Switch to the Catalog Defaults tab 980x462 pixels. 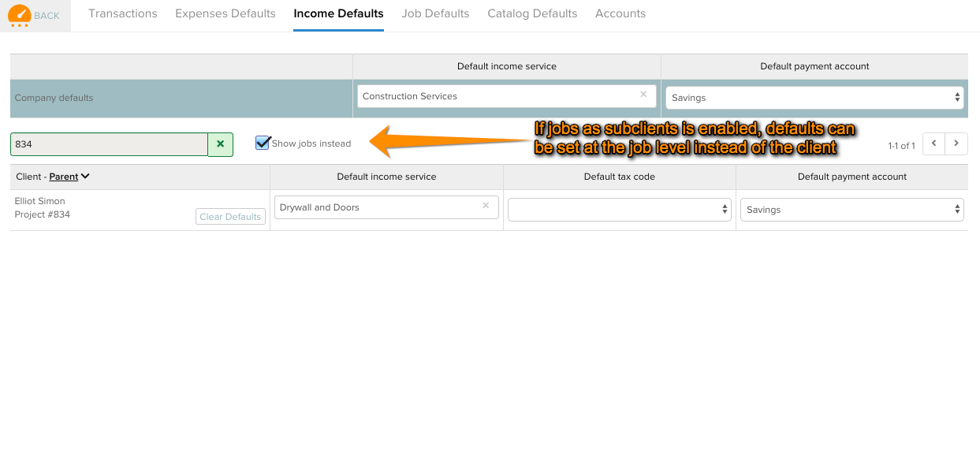pos(532,13)
